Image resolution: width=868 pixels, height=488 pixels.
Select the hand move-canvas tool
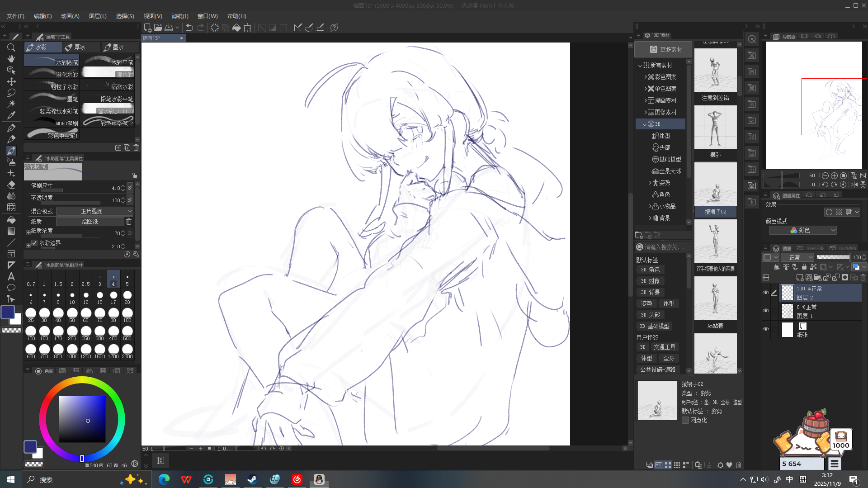11,59
